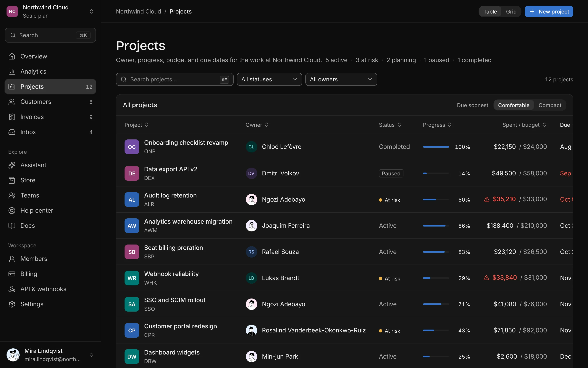Open the All owners dropdown
This screenshot has height=368, width=588.
point(341,79)
